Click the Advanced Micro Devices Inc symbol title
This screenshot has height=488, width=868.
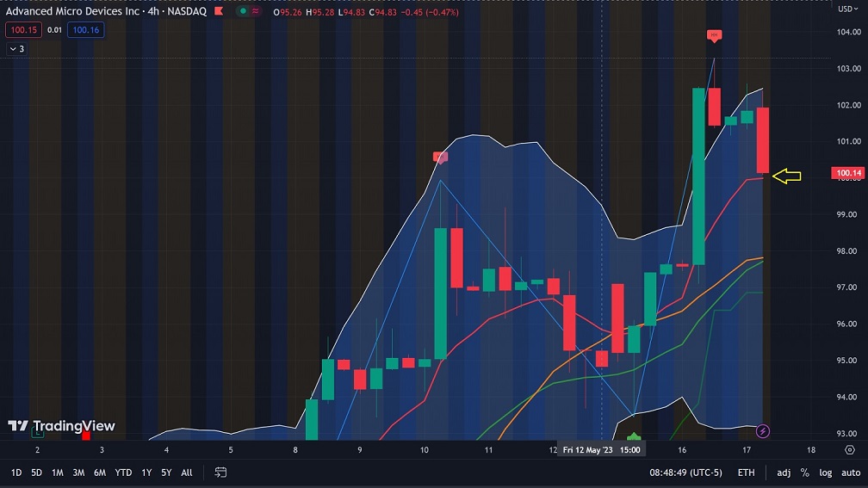coord(72,11)
